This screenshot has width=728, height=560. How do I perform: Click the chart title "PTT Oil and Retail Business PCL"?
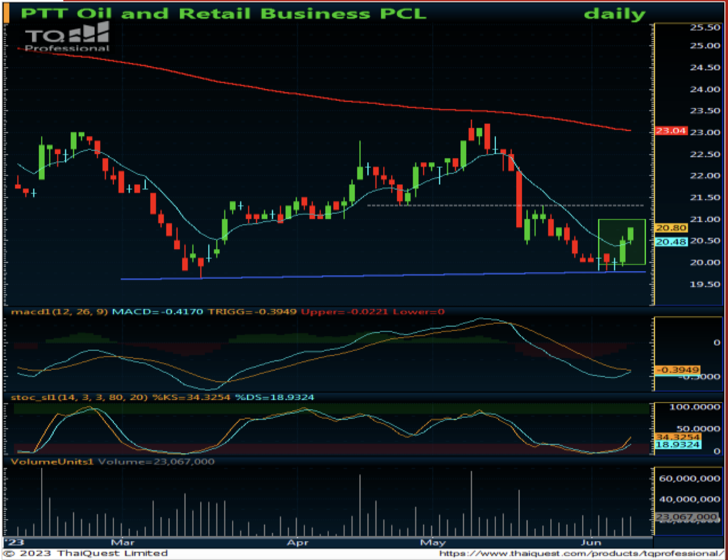(223, 13)
